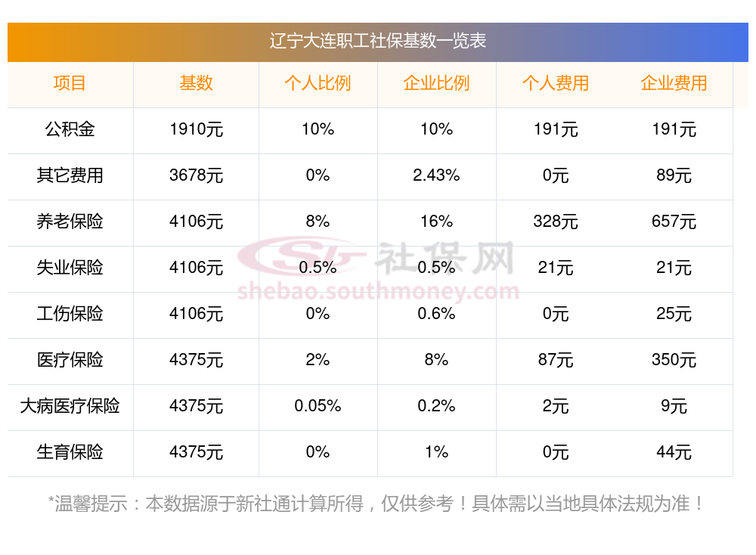Click the 养老保险 row label

click(70, 222)
